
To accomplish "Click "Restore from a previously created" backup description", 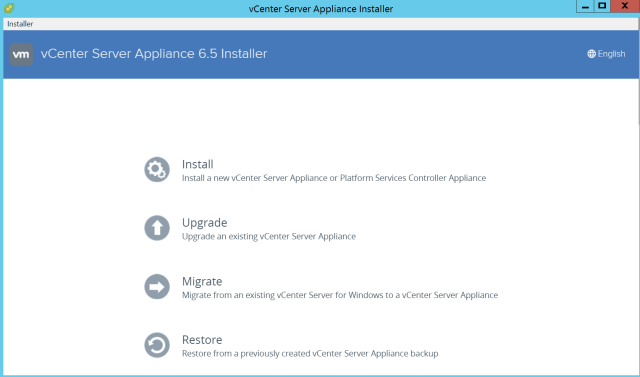I will coord(310,353).
